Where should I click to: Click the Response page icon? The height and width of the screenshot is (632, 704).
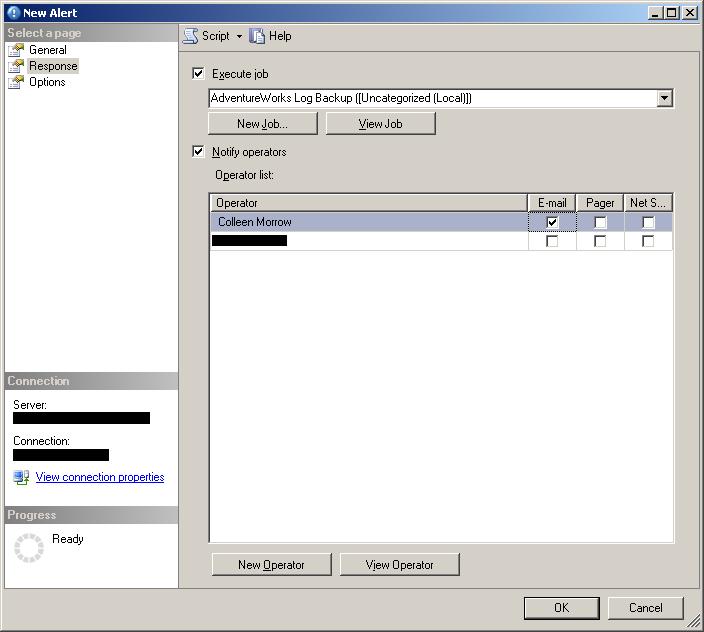16,66
